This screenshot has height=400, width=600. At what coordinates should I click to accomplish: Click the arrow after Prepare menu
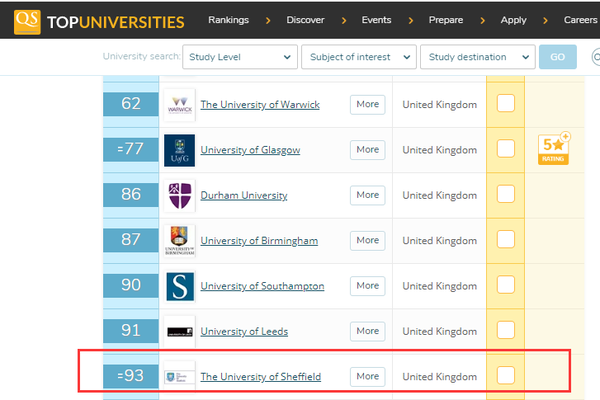tap(483, 20)
